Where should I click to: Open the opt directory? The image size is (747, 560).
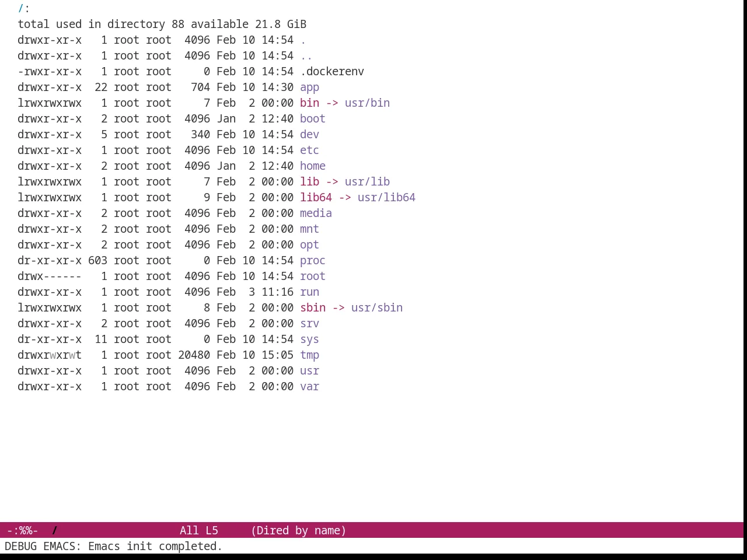tap(309, 244)
